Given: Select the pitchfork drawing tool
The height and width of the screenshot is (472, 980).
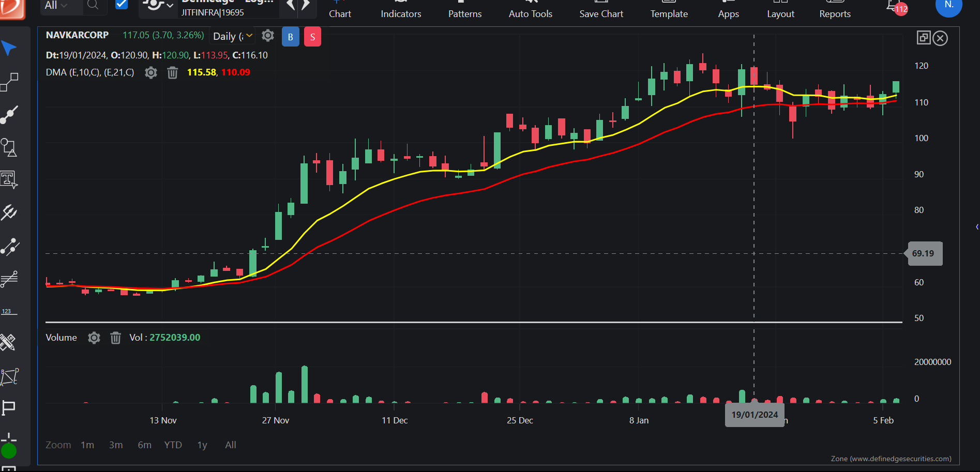Looking at the screenshot, I should click(9, 212).
